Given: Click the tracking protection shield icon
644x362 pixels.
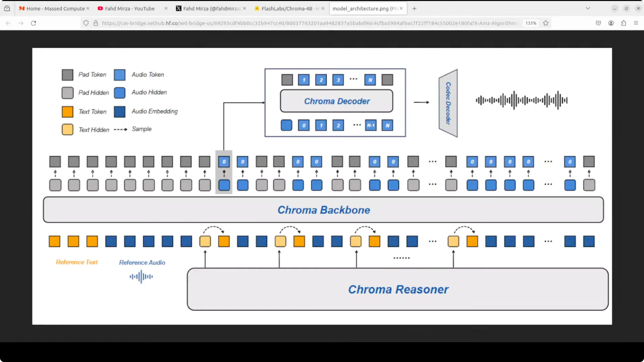Looking at the screenshot, I should click(x=86, y=23).
